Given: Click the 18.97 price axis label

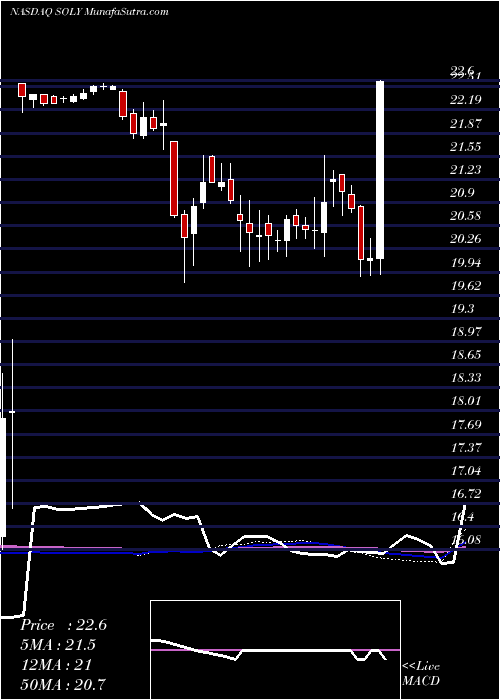Looking at the screenshot, I should pos(466,332).
